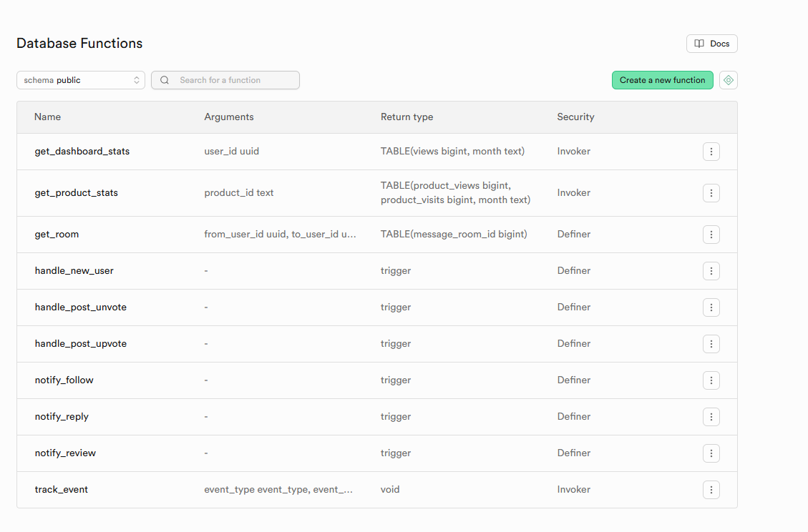Viewport: 808px width, 532px height.
Task: Open more options for handle_new_user row
Action: tap(711, 271)
